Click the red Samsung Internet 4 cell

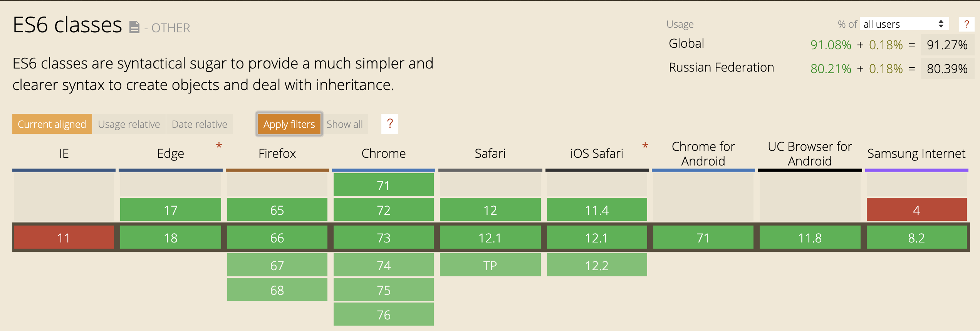tap(917, 210)
